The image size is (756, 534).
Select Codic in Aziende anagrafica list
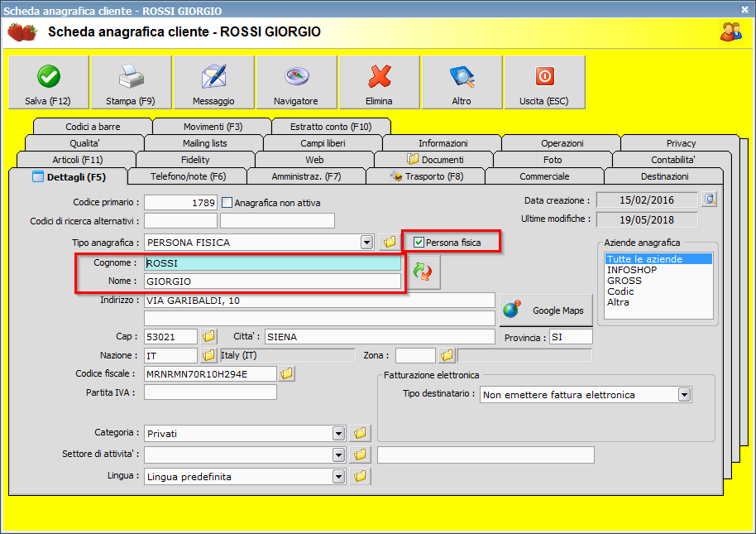point(658,291)
